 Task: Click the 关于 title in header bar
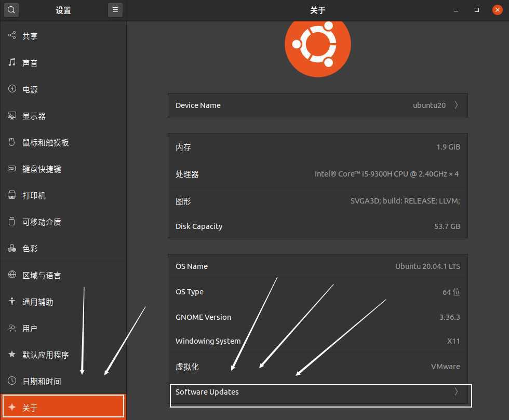[317, 10]
